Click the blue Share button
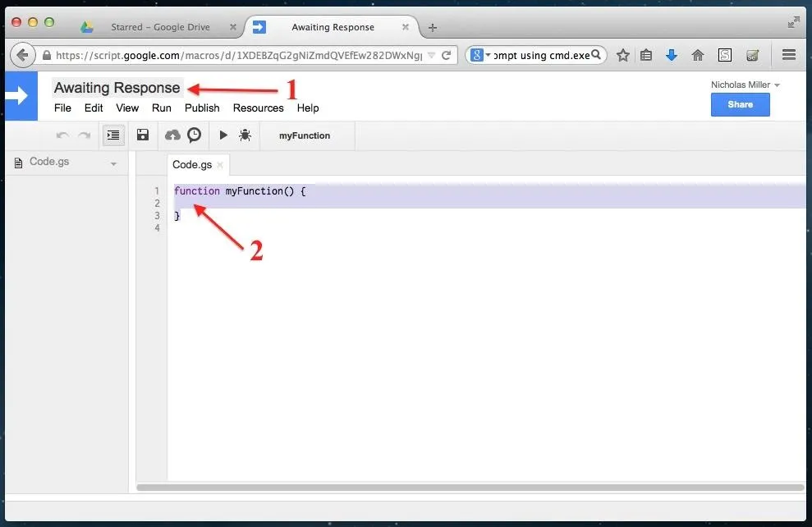The height and width of the screenshot is (527, 812). click(x=740, y=104)
